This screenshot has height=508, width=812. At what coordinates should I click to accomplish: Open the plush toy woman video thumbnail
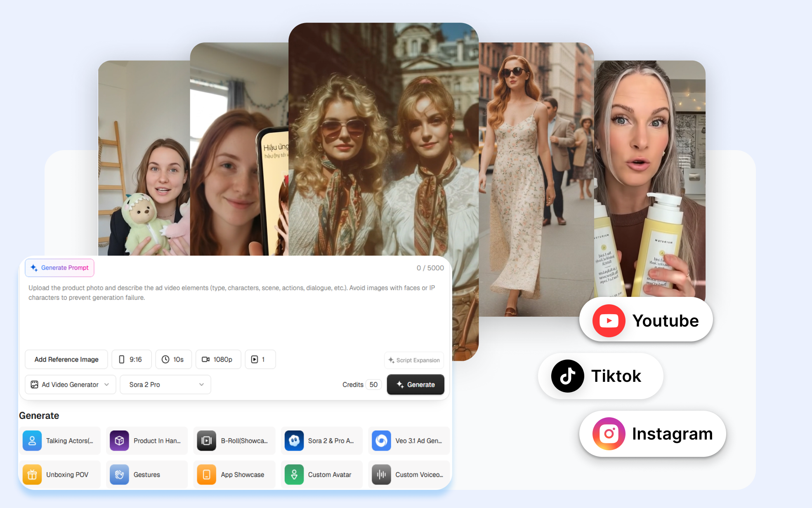point(144,158)
